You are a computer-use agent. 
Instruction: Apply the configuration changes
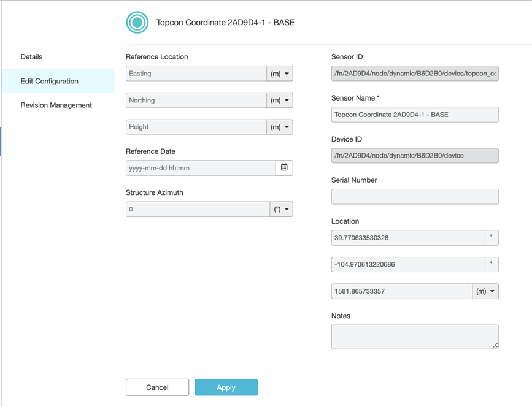[x=226, y=387]
